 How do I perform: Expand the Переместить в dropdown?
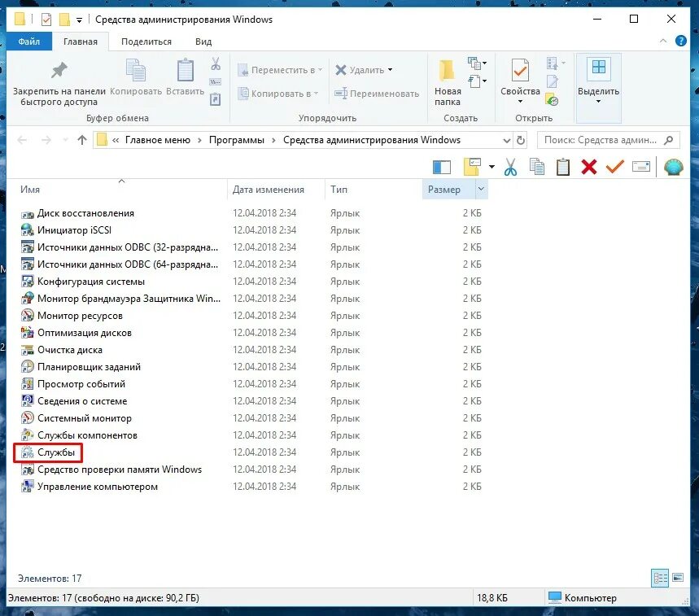320,70
